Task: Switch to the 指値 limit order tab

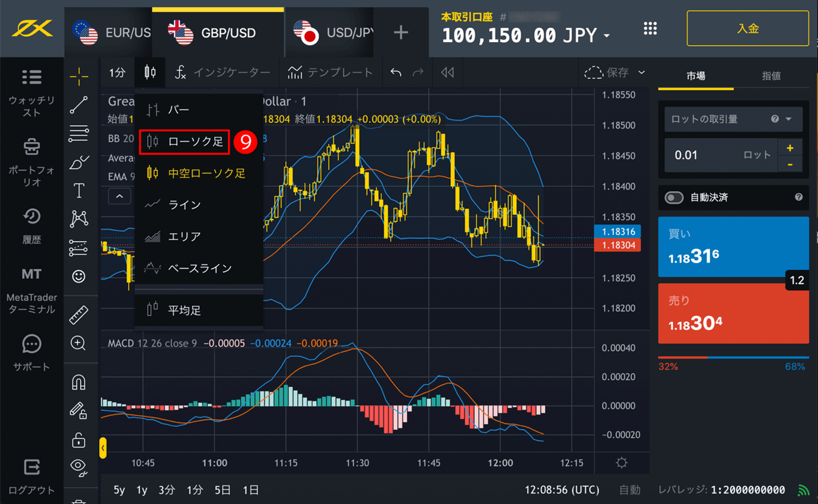Action: point(771,76)
